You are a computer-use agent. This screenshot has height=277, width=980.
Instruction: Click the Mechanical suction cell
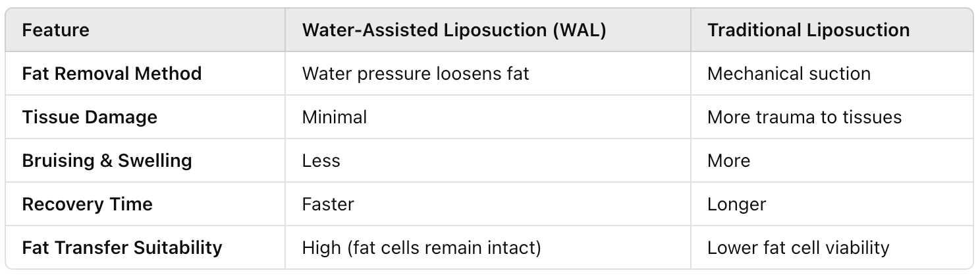tap(789, 74)
